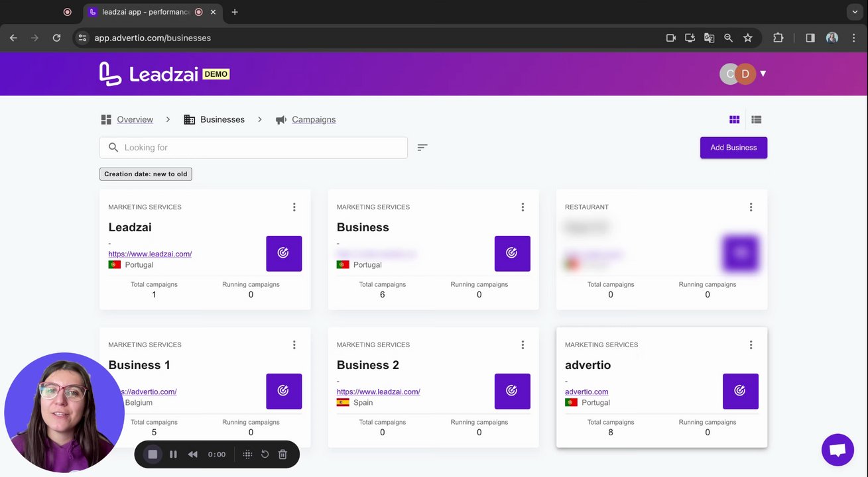
Task: Toggle the browser side panel
Action: 810,38
